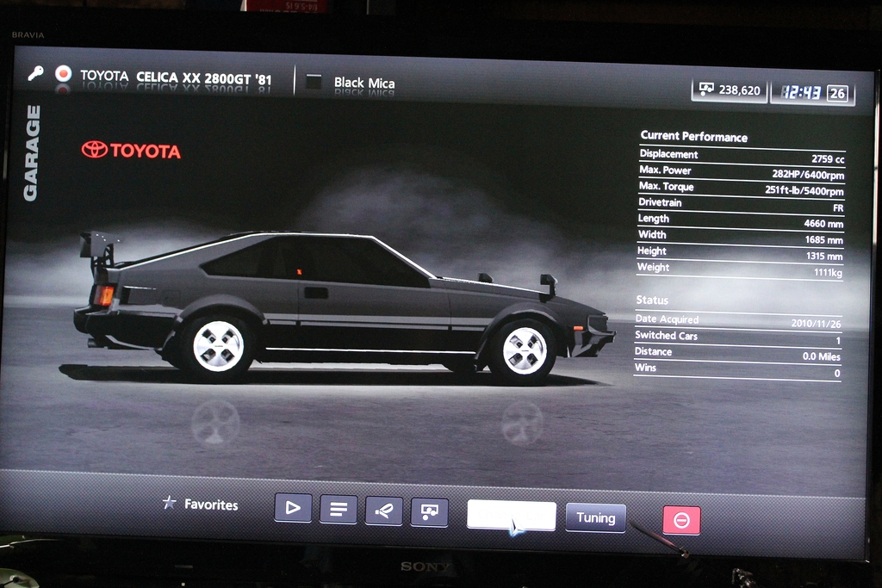Click the car-on-screen icon button

429,512
